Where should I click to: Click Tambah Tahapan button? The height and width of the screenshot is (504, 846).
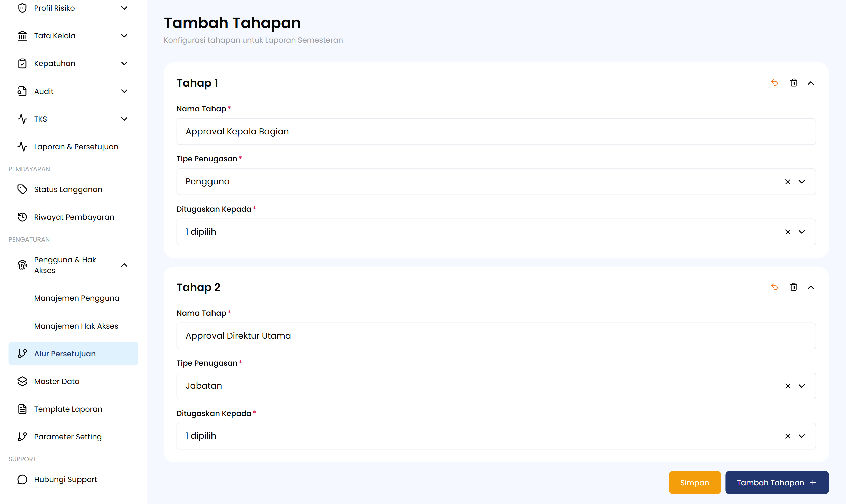[776, 483]
